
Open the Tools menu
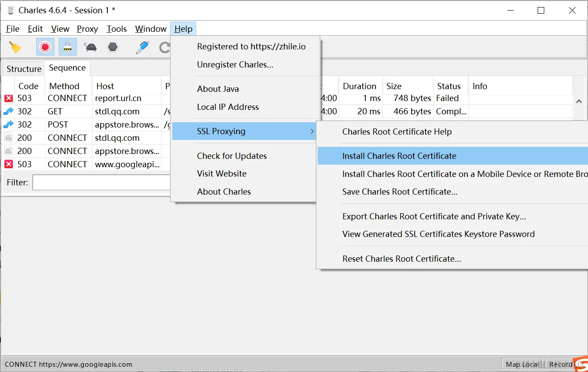(x=117, y=29)
